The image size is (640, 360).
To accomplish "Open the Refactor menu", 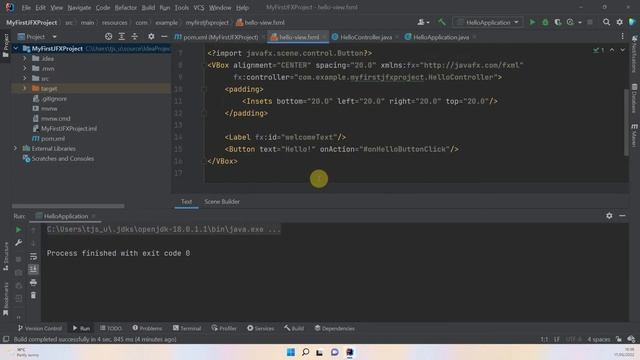I will [126, 8].
